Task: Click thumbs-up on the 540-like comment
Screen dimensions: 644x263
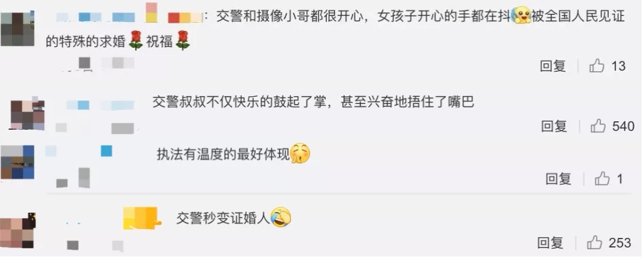Action: (598, 126)
